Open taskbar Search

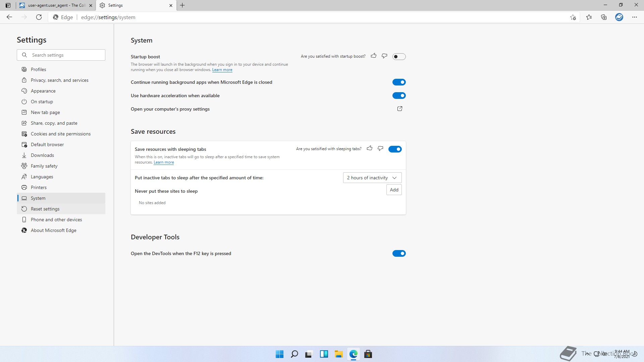pos(294,354)
